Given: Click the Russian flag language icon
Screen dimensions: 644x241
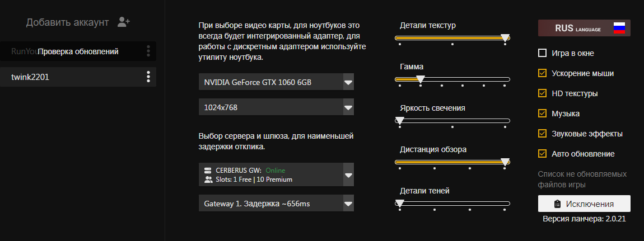Looking at the screenshot, I should click(619, 29).
